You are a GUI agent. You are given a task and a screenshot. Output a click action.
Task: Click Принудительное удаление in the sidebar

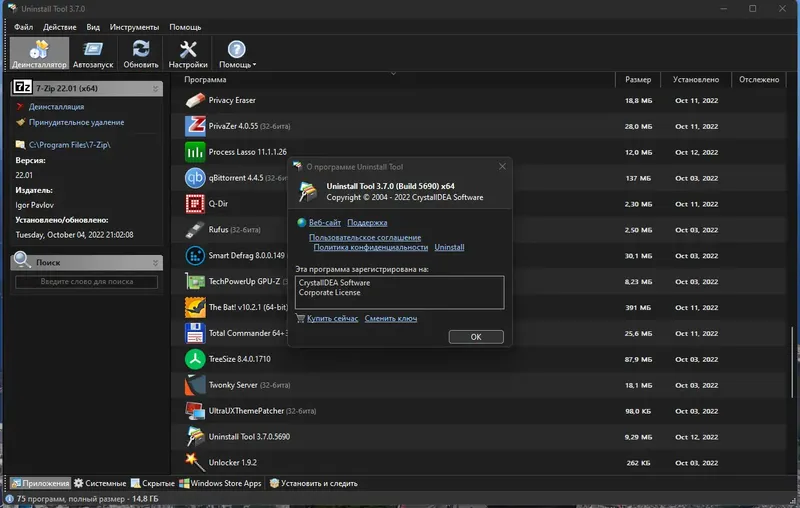(77, 122)
